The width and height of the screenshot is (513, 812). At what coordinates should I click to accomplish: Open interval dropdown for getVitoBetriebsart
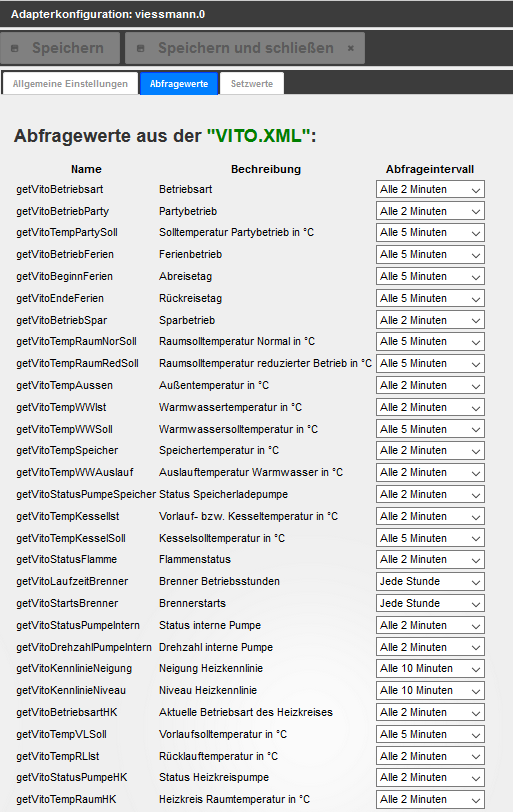430,190
